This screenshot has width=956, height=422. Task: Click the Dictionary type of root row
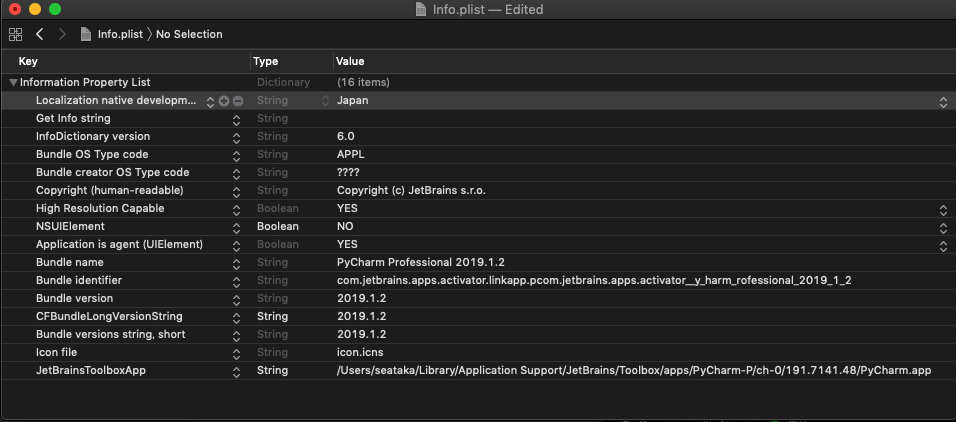(283, 82)
